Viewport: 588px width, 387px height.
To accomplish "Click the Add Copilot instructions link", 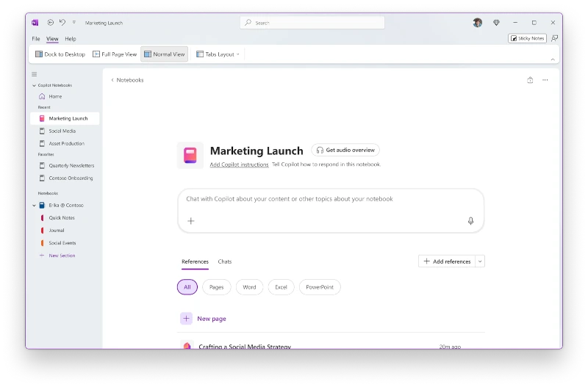I will tap(239, 164).
